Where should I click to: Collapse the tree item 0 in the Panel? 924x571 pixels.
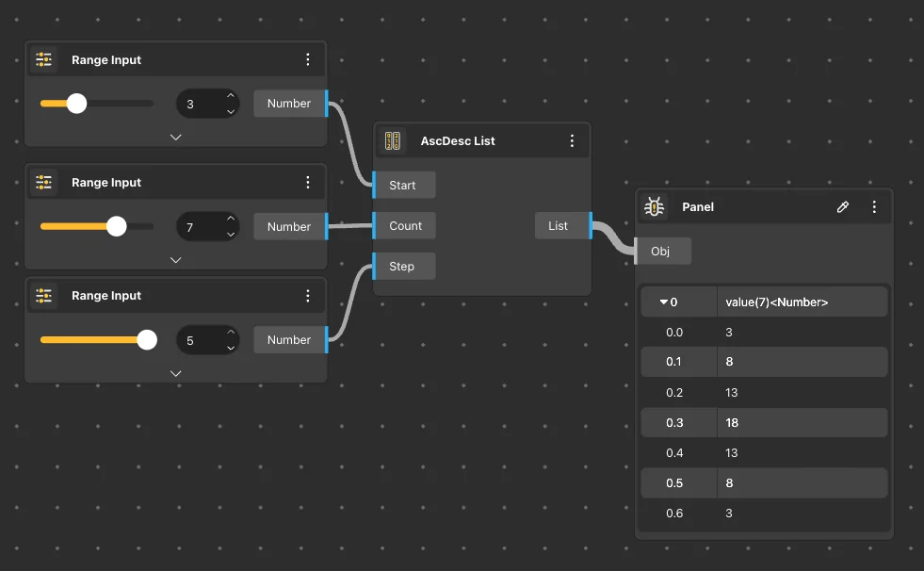(x=663, y=302)
